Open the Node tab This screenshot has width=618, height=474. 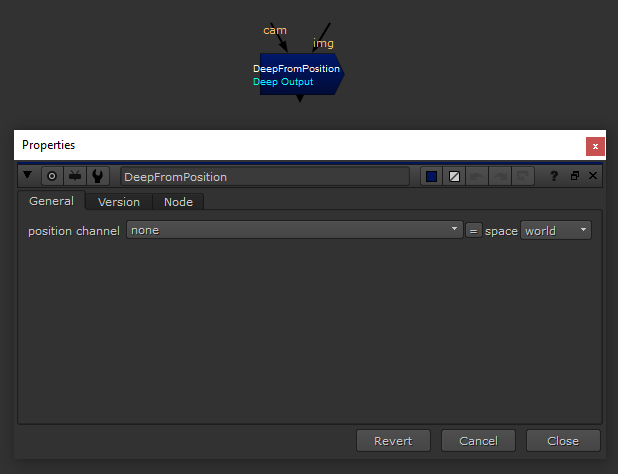tap(178, 202)
